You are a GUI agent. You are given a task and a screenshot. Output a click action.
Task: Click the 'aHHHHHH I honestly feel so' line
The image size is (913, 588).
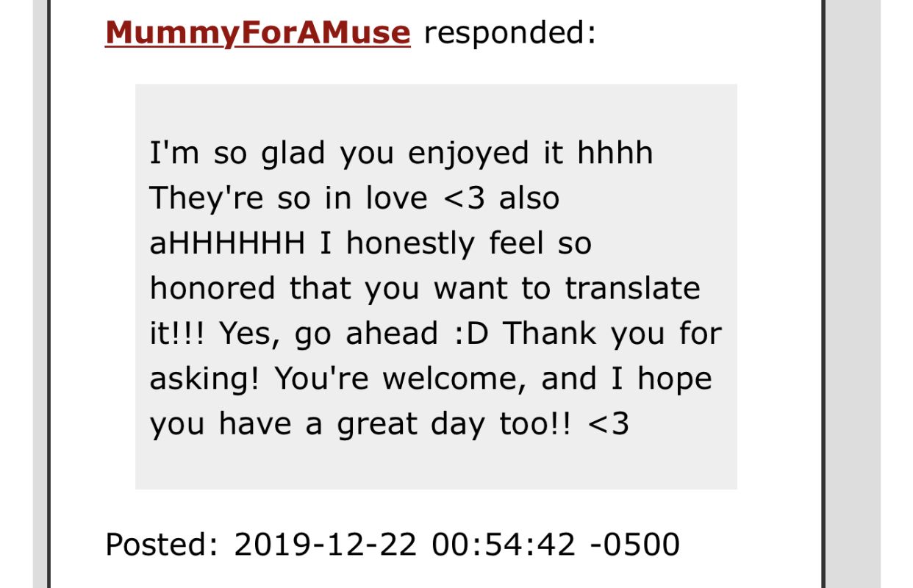370,243
